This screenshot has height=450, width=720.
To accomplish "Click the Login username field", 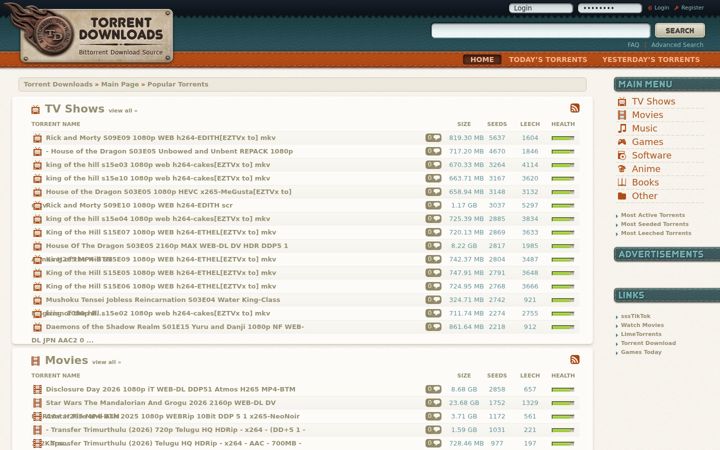I will pos(540,8).
